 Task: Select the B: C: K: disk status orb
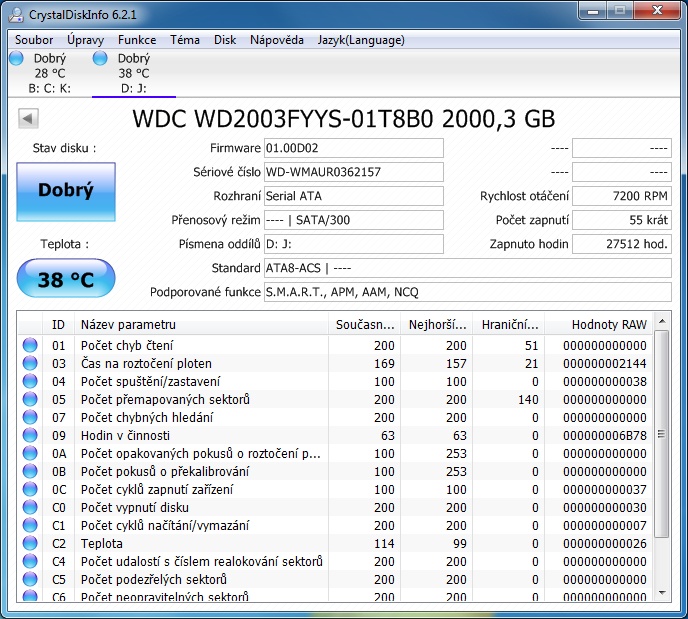[15, 58]
